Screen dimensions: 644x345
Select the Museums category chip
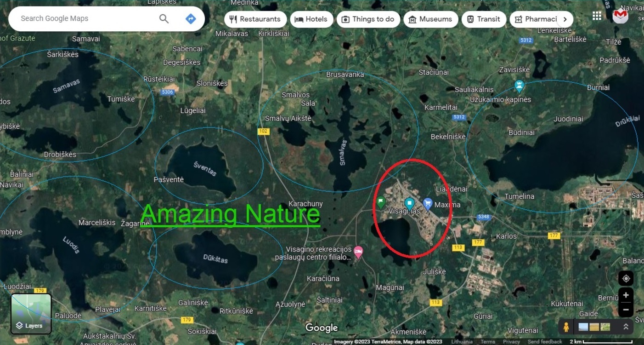coord(431,19)
